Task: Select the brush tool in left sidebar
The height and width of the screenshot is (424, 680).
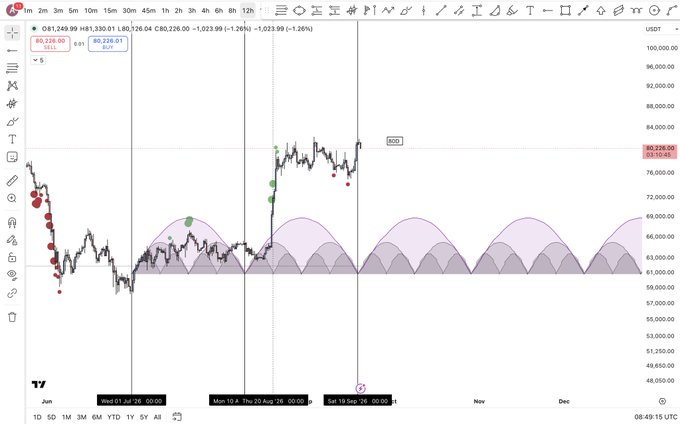Action: [x=12, y=121]
